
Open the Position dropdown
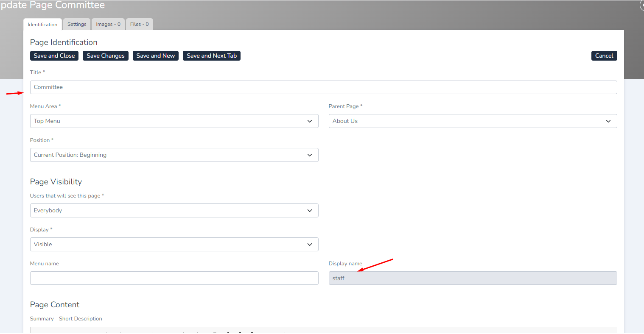tap(174, 155)
